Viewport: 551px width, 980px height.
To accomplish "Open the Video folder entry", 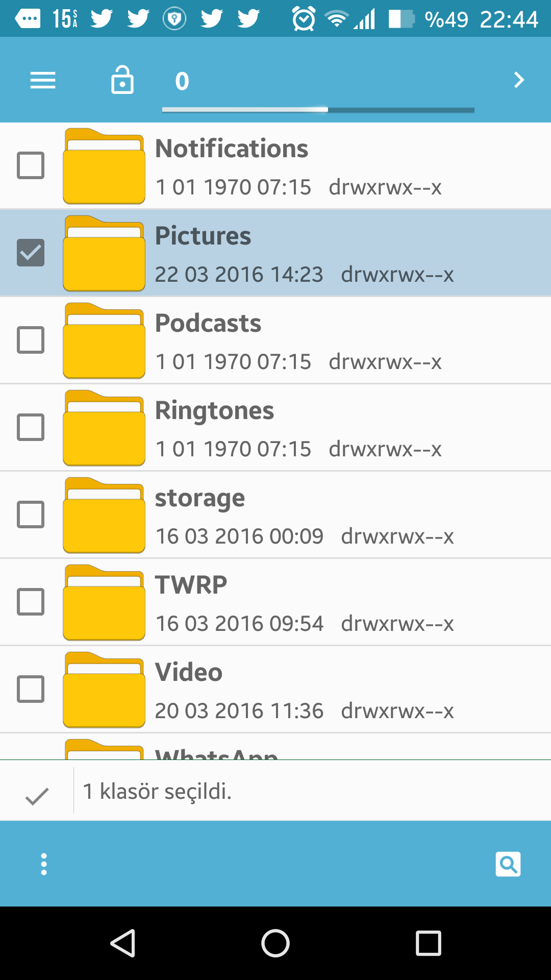I will [x=275, y=690].
